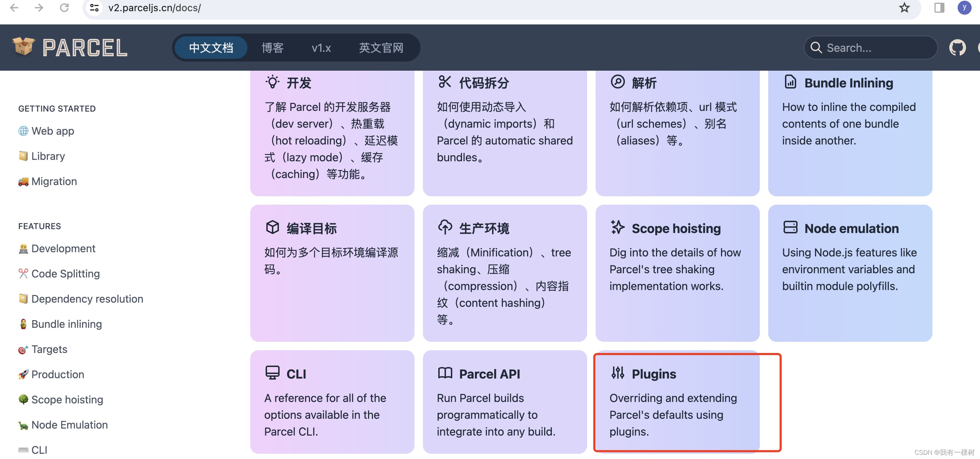Toggle the browser side panel icon
980x459 pixels.
[x=939, y=8]
